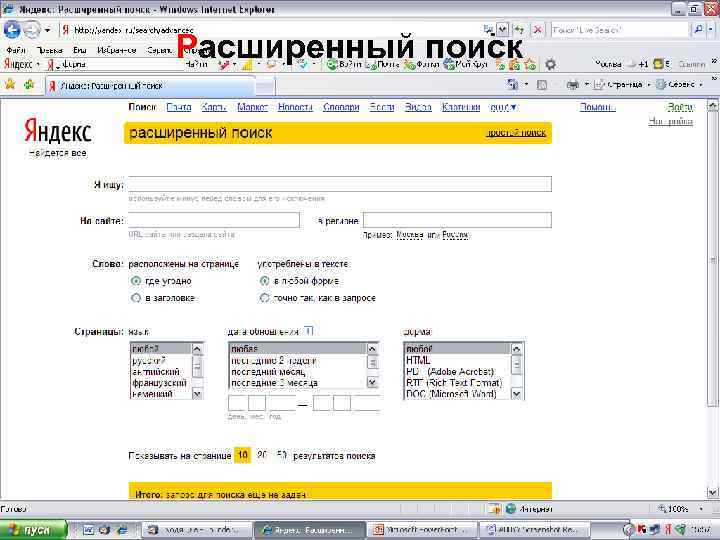Click the browser Forward arrow button
The height and width of the screenshot is (540, 720).
click(x=32, y=30)
